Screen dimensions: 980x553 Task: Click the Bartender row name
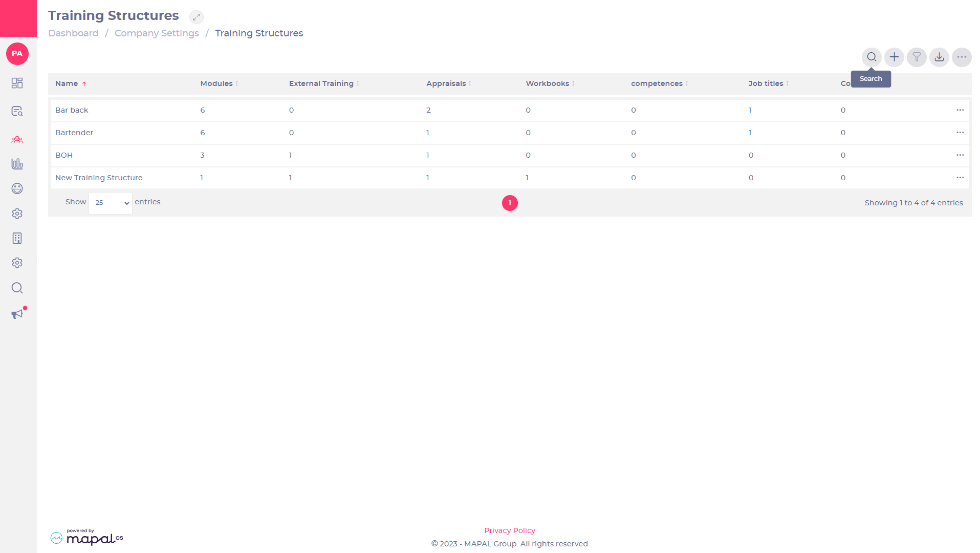tap(74, 133)
